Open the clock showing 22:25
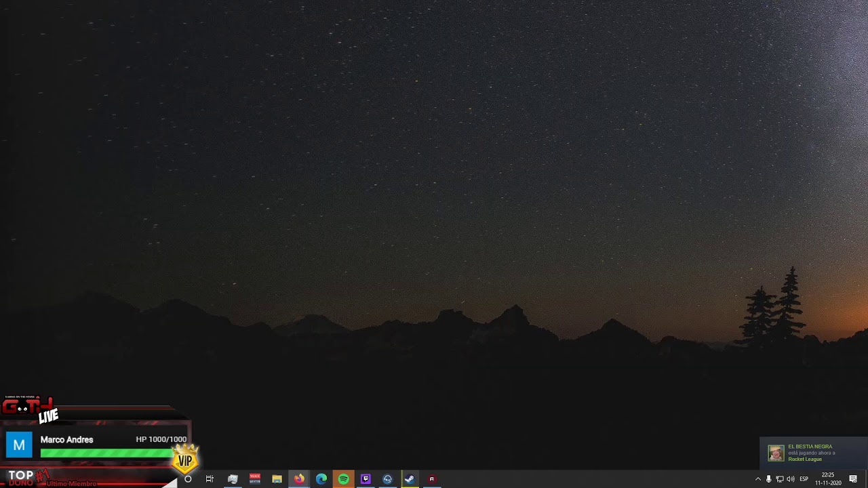Screen dimensions: 868x488 coord(828,479)
